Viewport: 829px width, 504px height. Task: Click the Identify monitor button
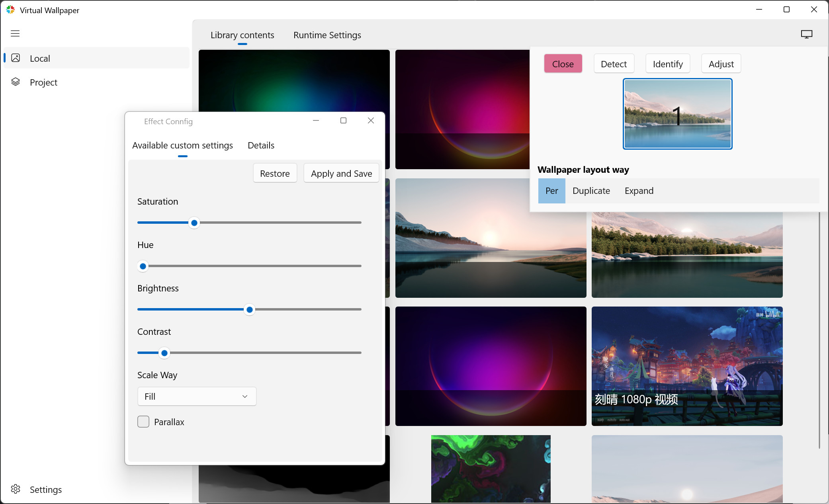tap(667, 64)
